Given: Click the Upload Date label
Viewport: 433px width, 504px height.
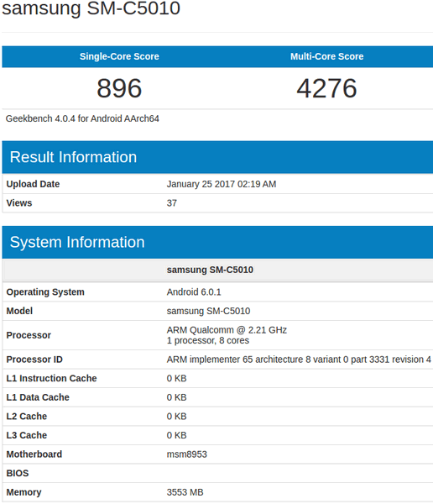Looking at the screenshot, I should click(x=33, y=184).
